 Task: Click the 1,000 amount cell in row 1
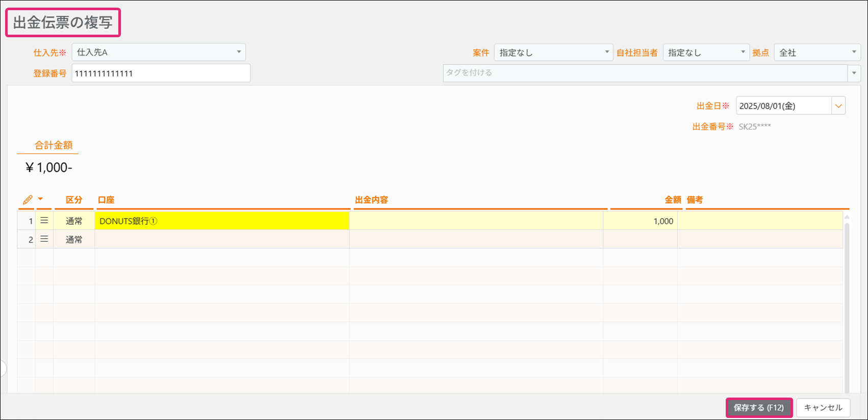(641, 221)
